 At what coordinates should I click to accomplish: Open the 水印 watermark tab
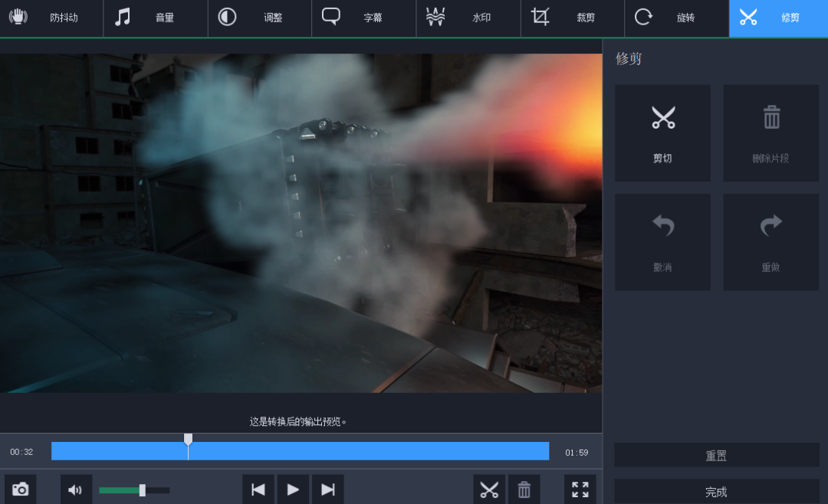(x=468, y=18)
